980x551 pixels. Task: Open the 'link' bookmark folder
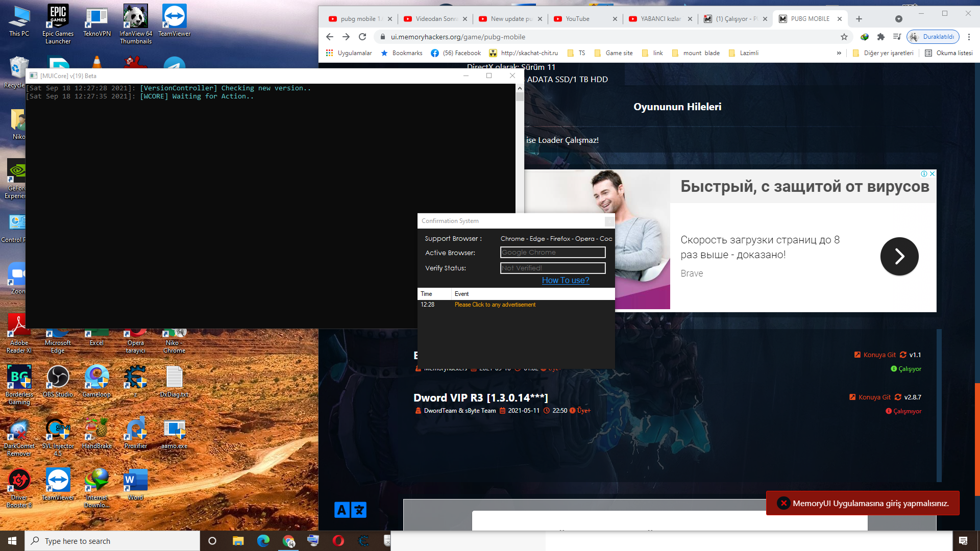pos(652,53)
